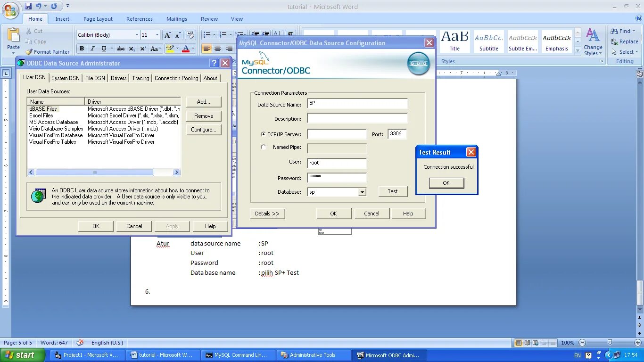Open System DSN tab in ODBC Administrator
Image resolution: width=644 pixels, height=362 pixels.
coord(66,78)
